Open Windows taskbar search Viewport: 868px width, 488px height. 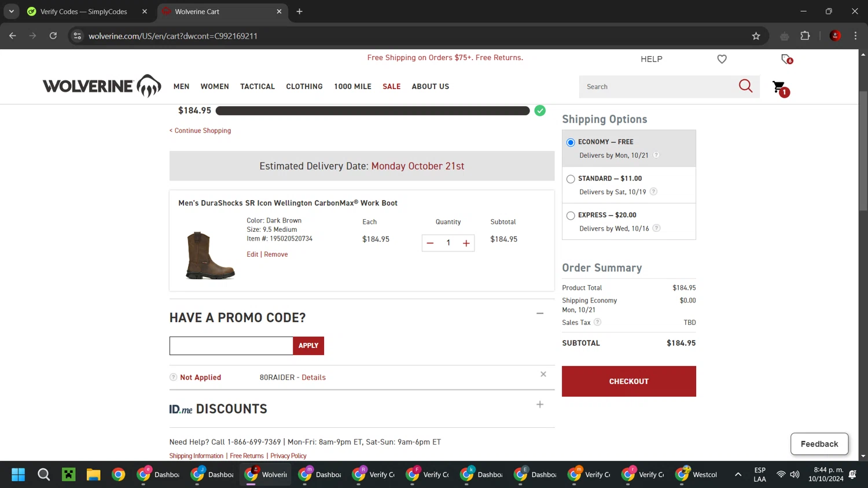tap(43, 475)
